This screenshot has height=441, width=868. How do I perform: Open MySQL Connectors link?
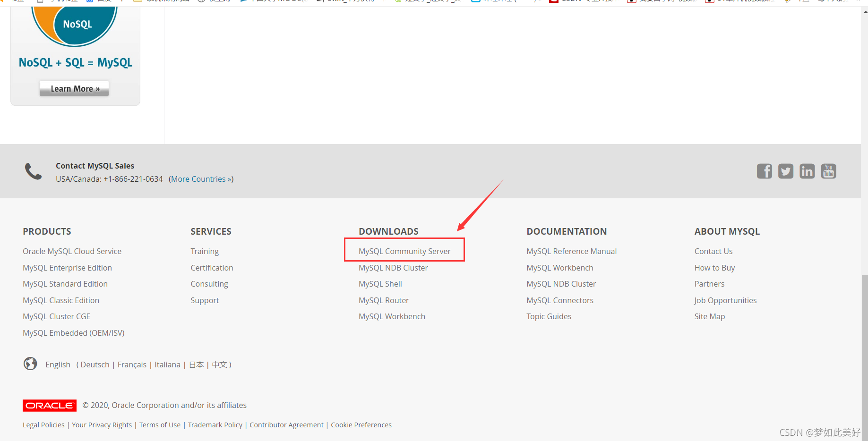(x=560, y=300)
